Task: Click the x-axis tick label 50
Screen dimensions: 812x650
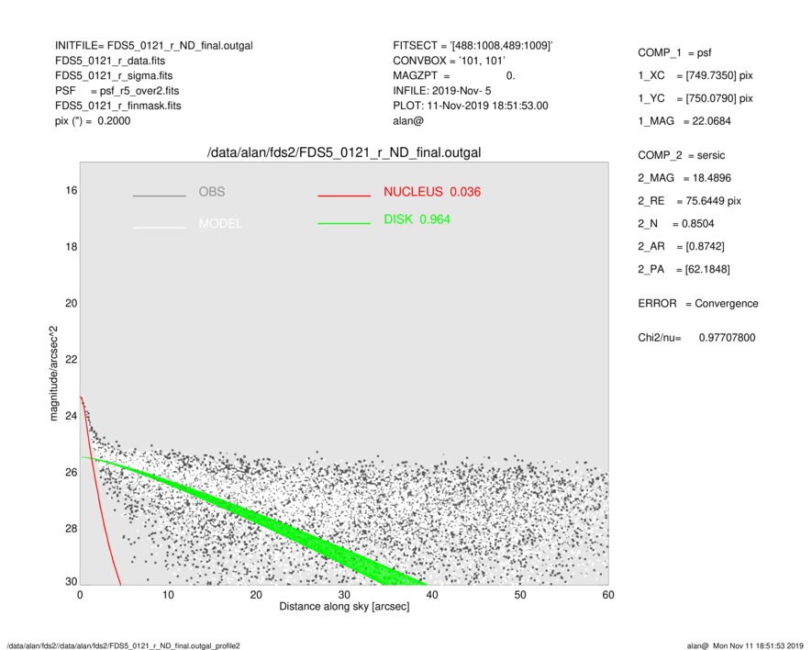Action: (x=520, y=595)
